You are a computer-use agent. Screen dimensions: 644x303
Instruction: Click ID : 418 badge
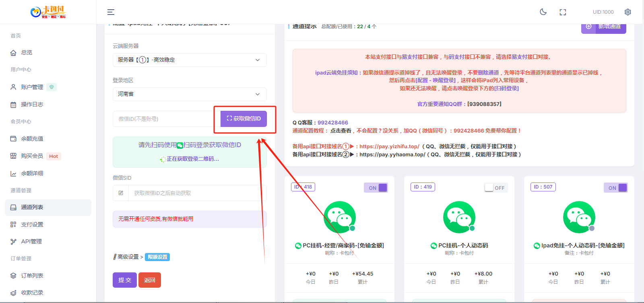coord(303,187)
